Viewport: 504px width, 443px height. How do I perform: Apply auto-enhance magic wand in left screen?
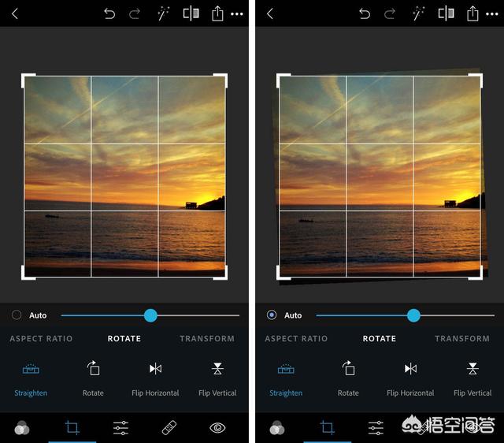[163, 14]
